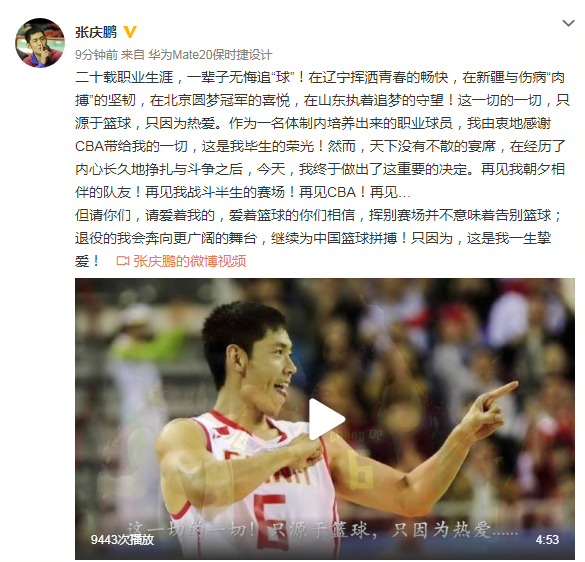This screenshot has height=562, width=585.
Task: Click the 9分钟前 timestamp
Action: pos(96,55)
